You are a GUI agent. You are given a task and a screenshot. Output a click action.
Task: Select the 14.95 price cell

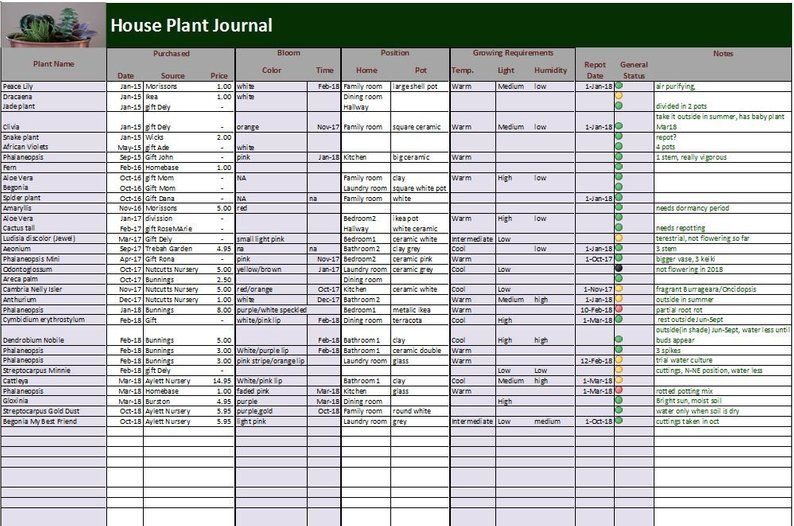pyautogui.click(x=222, y=381)
